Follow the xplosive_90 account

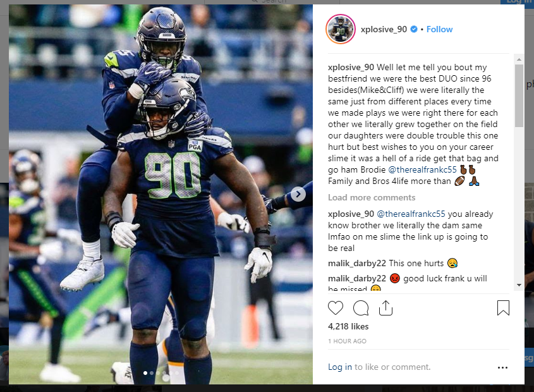[x=439, y=29]
